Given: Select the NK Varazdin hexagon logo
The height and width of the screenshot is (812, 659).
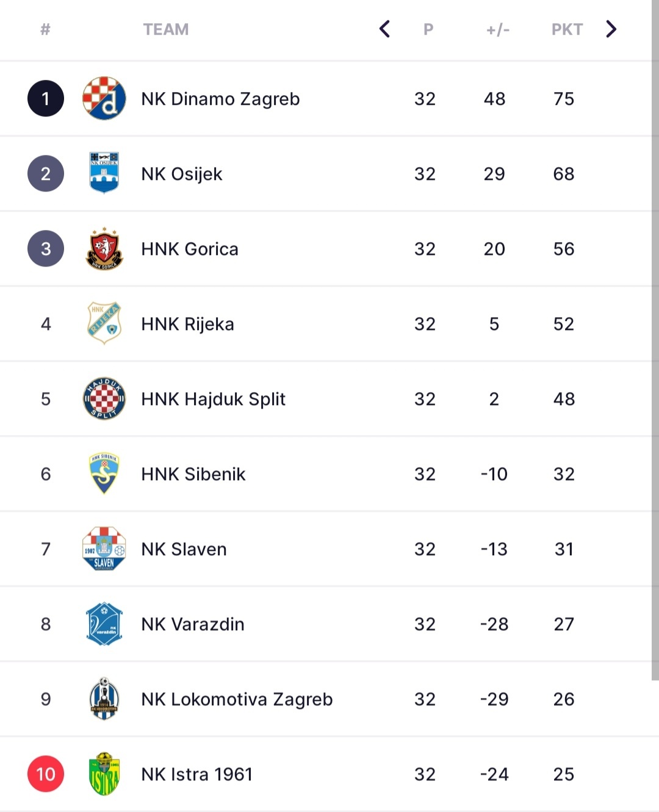Looking at the screenshot, I should point(104,623).
